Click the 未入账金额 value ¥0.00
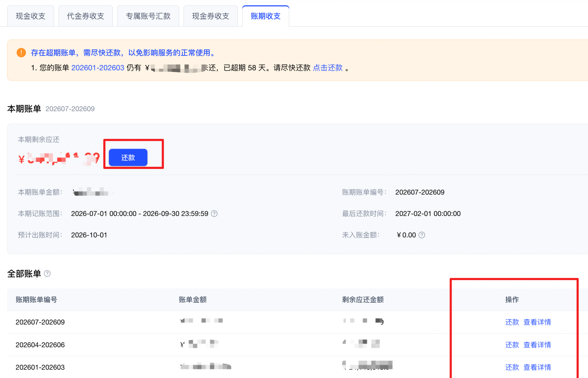This screenshot has height=378, width=588. pos(406,235)
